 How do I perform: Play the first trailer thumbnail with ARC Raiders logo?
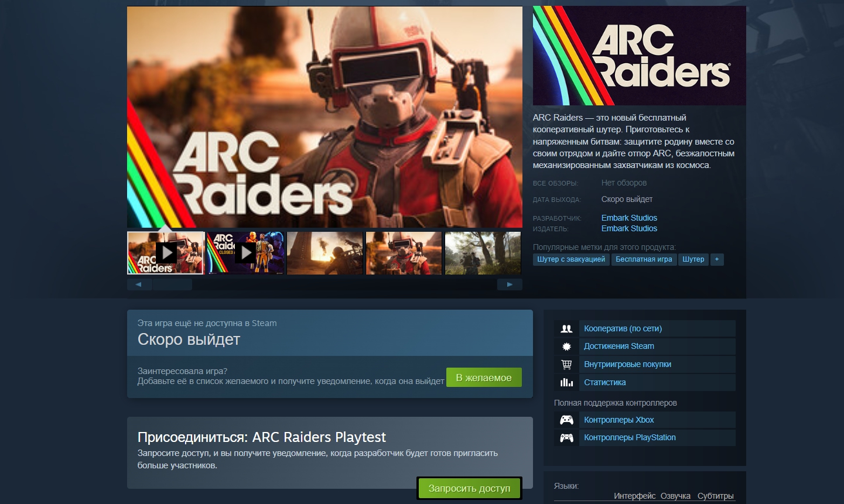pyautogui.click(x=166, y=253)
